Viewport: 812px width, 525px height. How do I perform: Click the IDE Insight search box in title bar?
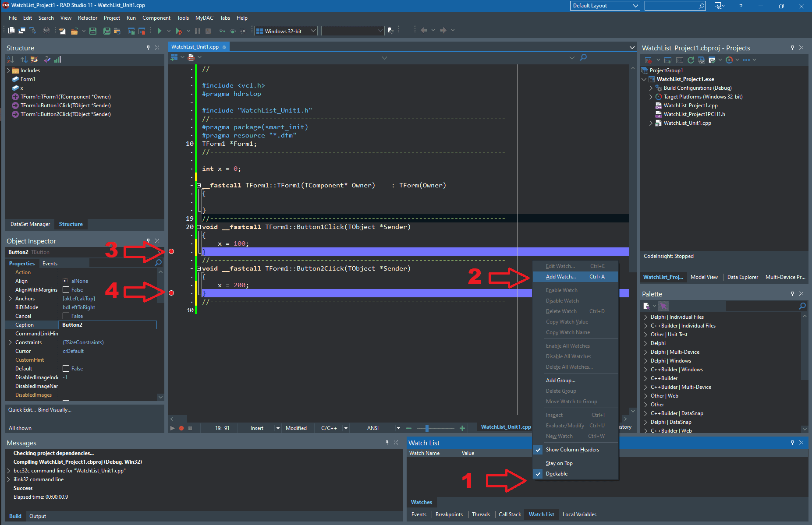click(675, 6)
